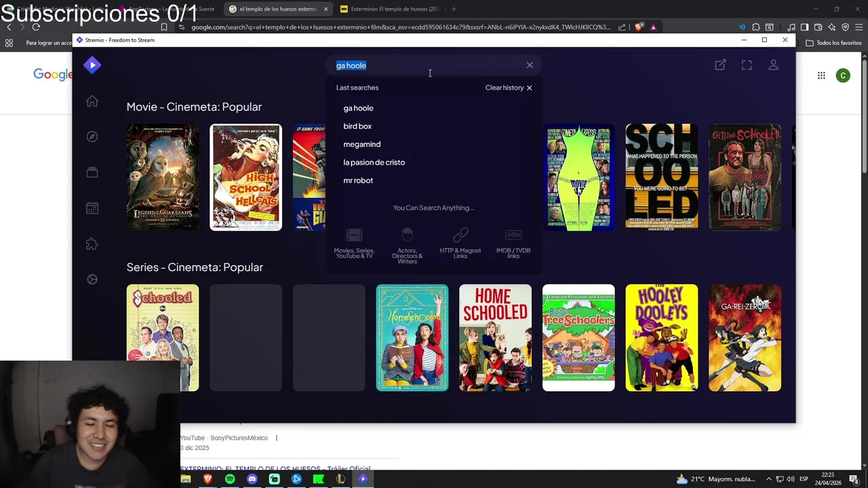Viewport: 868px width, 488px height.
Task: Clear the search field with X
Action: tap(530, 65)
